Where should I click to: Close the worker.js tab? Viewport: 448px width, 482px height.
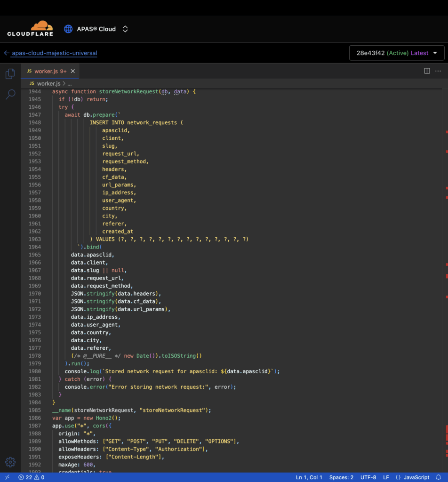pyautogui.click(x=73, y=71)
